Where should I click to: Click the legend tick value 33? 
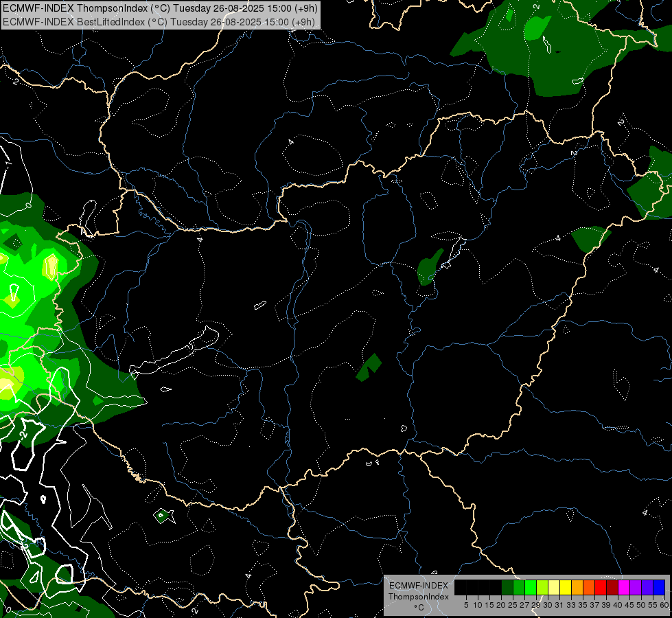pyautogui.click(x=572, y=605)
